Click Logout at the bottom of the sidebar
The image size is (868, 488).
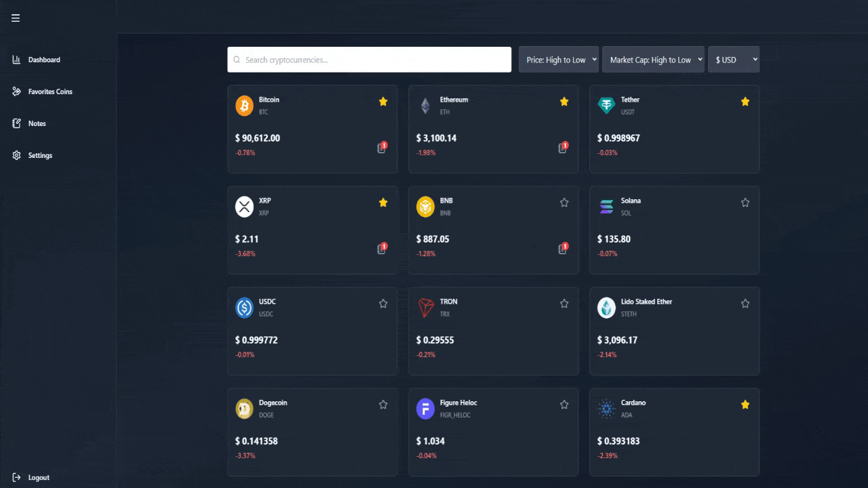pos(39,477)
